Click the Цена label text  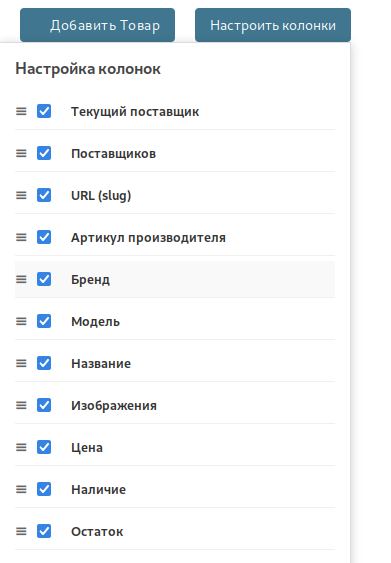point(87,448)
